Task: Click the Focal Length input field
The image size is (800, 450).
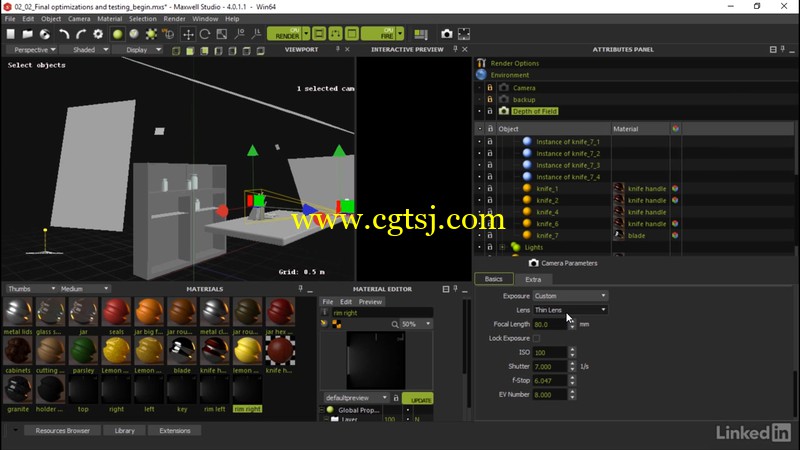Action: 550,324
